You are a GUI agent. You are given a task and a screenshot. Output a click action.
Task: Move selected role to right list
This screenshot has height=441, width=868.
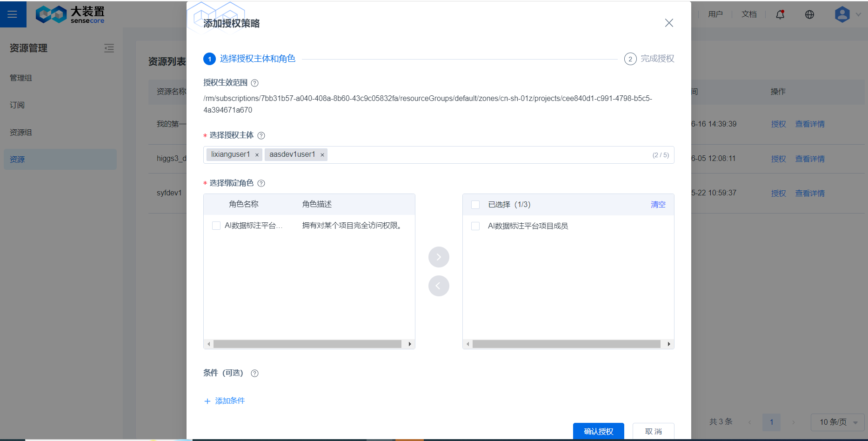coord(439,257)
